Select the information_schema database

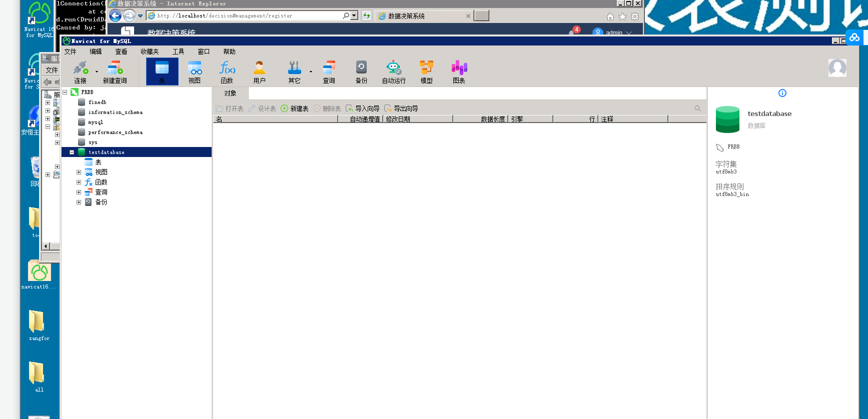tap(115, 112)
